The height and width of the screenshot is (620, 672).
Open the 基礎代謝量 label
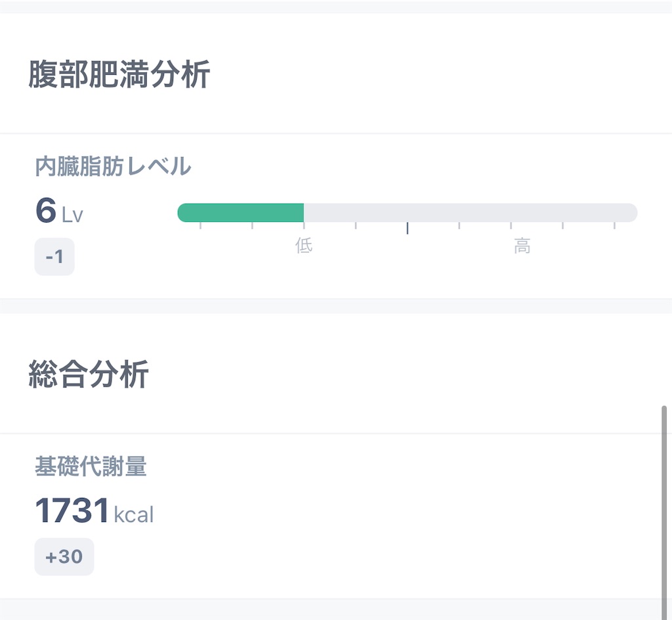[91, 466]
